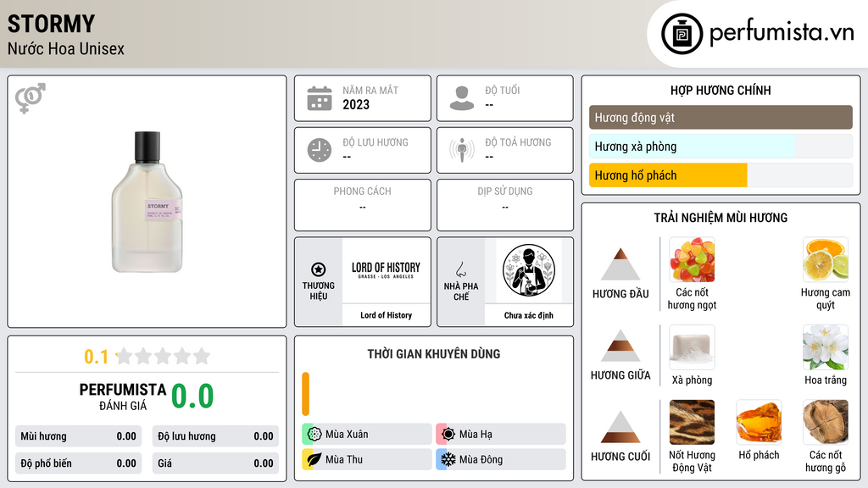
Task: Click the Hương hổ phách accord bar
Action: [721, 175]
